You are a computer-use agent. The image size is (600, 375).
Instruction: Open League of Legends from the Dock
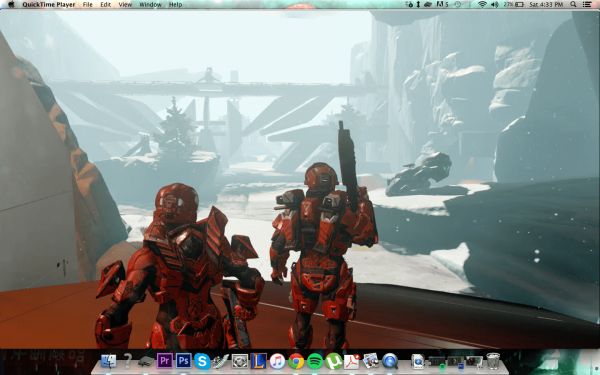[x=258, y=361]
